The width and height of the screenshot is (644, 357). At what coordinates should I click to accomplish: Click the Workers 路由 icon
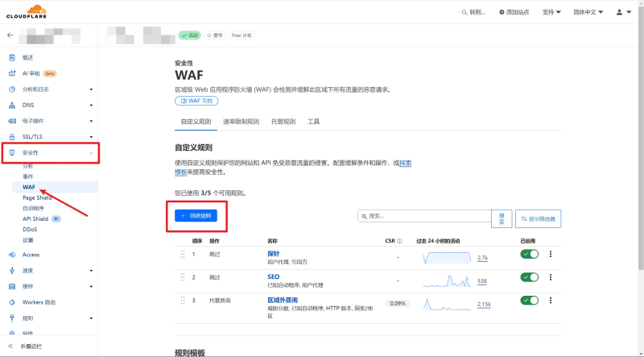pyautogui.click(x=12, y=302)
